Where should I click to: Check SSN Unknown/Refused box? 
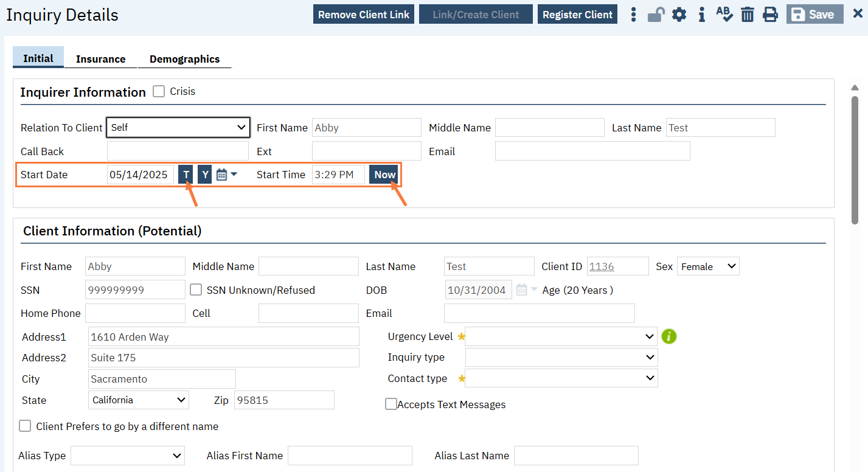[196, 290]
